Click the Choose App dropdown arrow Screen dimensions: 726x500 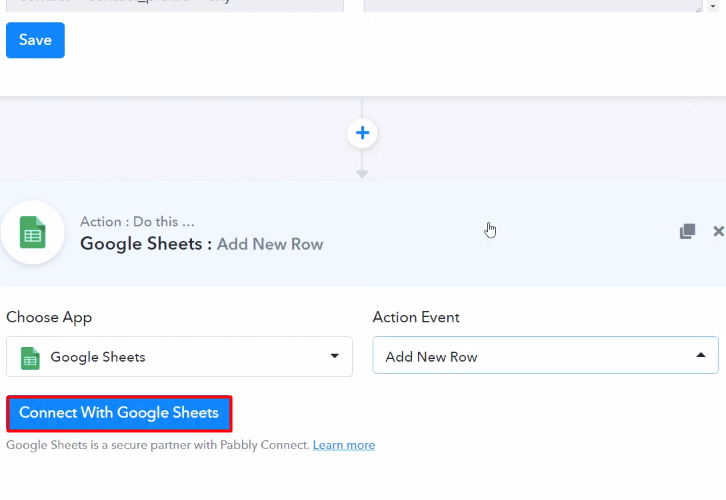[x=334, y=356]
